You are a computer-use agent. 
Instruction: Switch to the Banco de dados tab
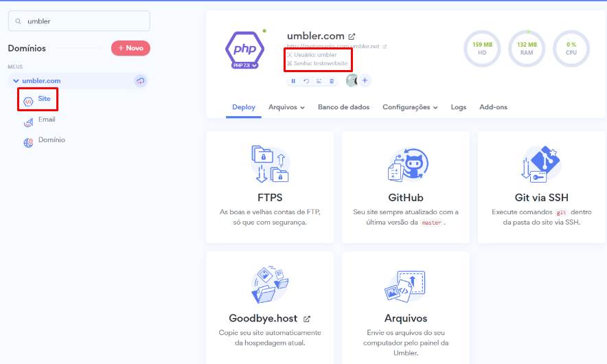click(343, 107)
